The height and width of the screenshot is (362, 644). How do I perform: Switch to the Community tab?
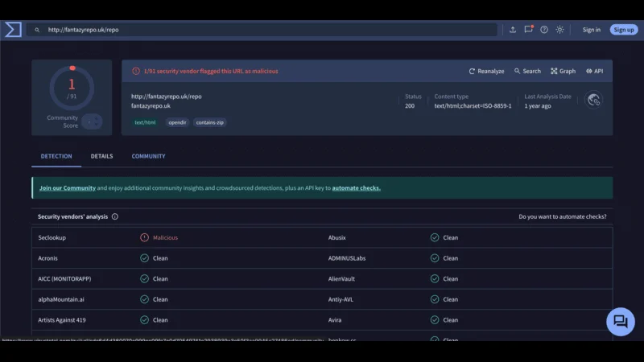click(x=148, y=156)
